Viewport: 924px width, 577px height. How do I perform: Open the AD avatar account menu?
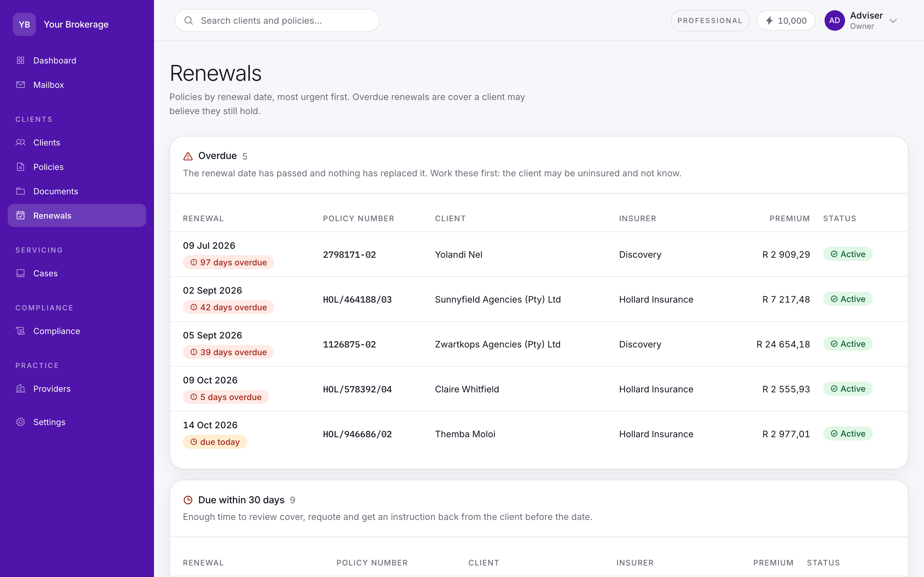tap(834, 21)
